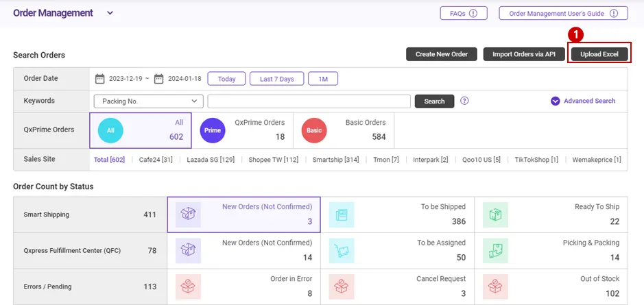Open To be Shipped count 386
This screenshot has width=644, height=305.
click(458, 221)
